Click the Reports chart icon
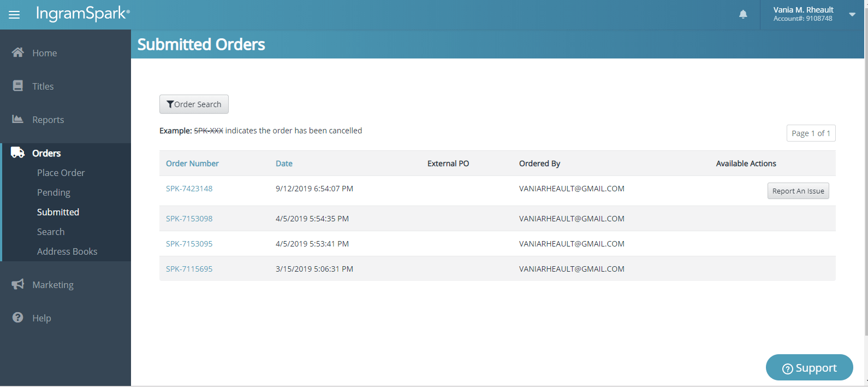868x387 pixels. pos(18,119)
